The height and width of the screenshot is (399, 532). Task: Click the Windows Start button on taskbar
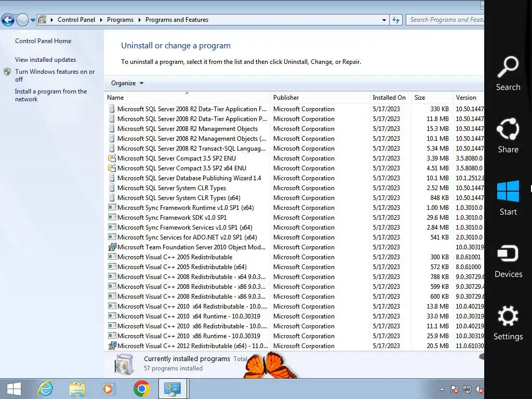point(14,389)
